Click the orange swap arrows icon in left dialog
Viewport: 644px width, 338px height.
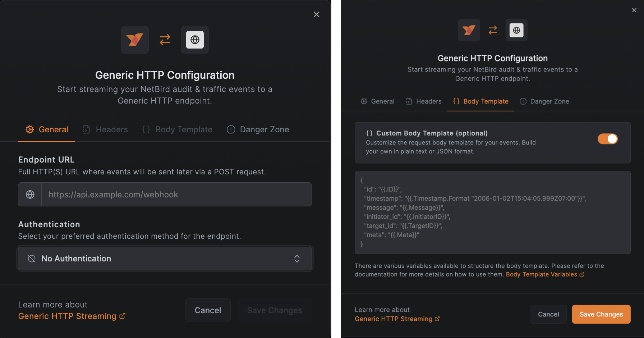pyautogui.click(x=165, y=40)
